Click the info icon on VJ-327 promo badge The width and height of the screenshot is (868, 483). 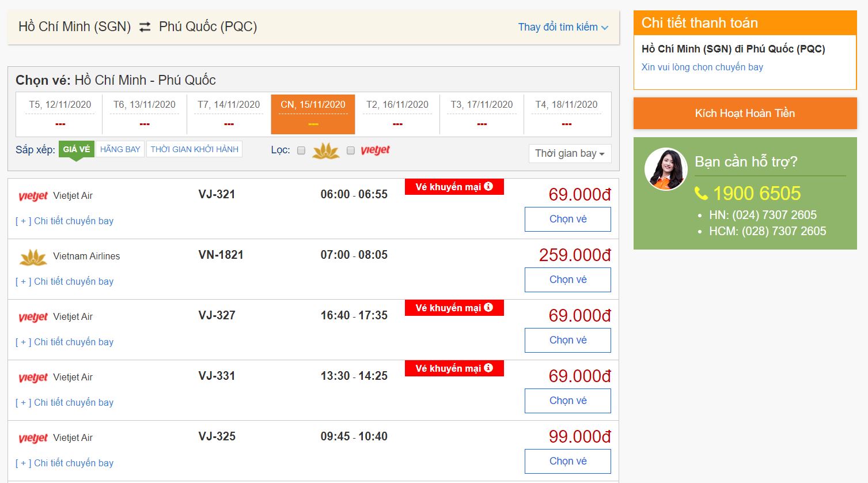[488, 307]
